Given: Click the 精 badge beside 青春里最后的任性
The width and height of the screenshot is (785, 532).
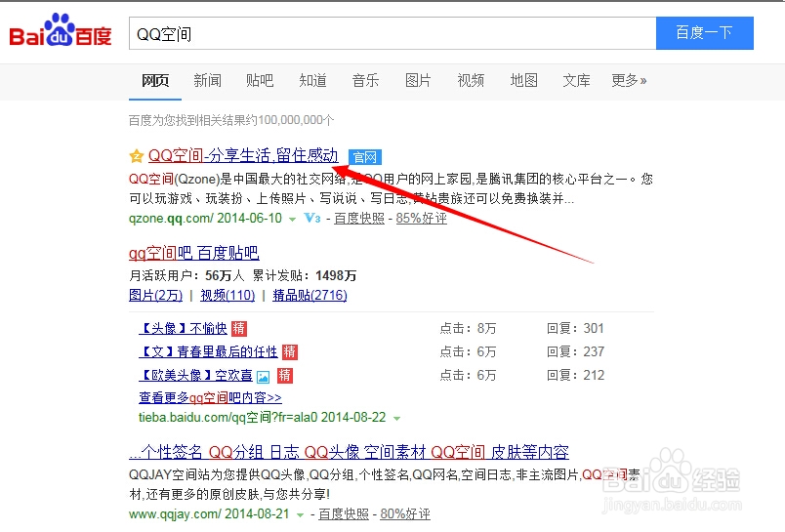Looking at the screenshot, I should [290, 351].
